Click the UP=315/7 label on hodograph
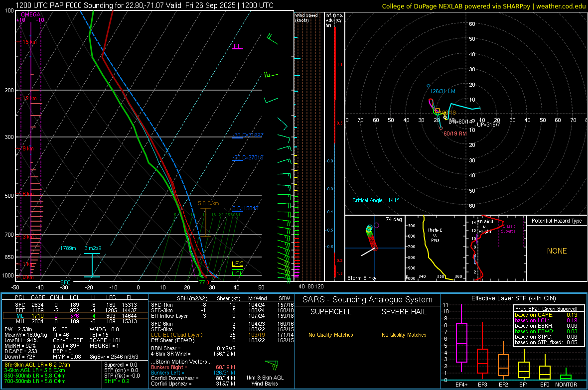Screen dimensions: 588x390 coord(488,125)
